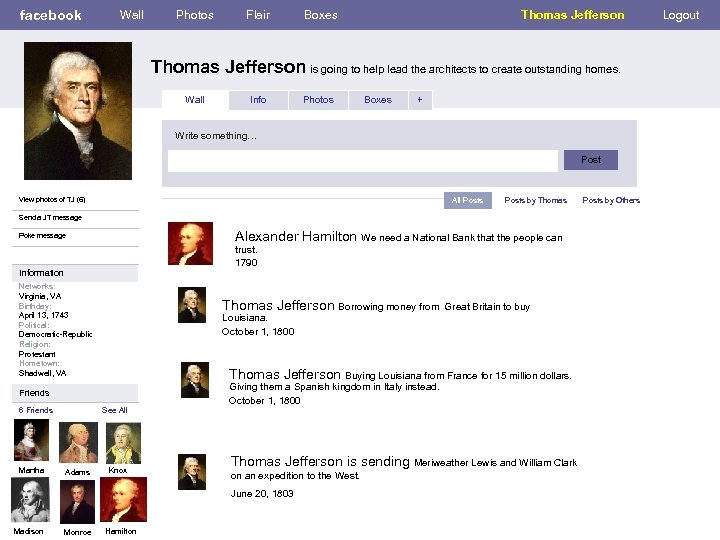Click the Hamilton name label under portrait
This screenshot has height=540, width=720.
tap(121, 531)
